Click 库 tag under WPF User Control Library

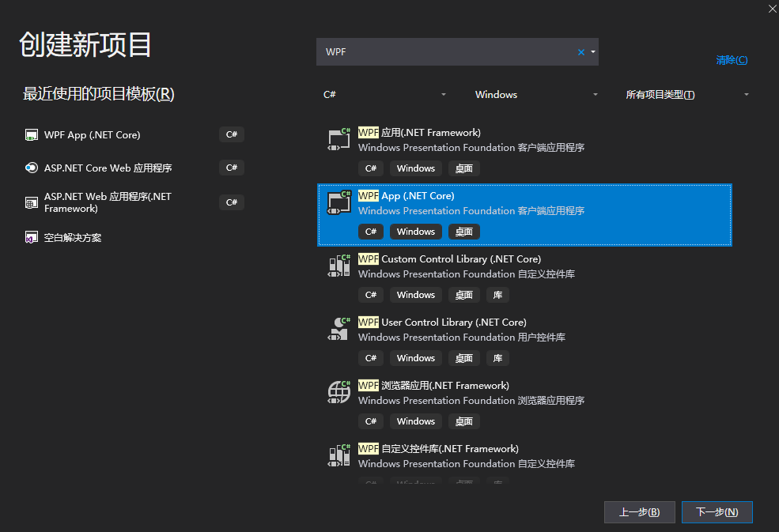click(x=497, y=358)
